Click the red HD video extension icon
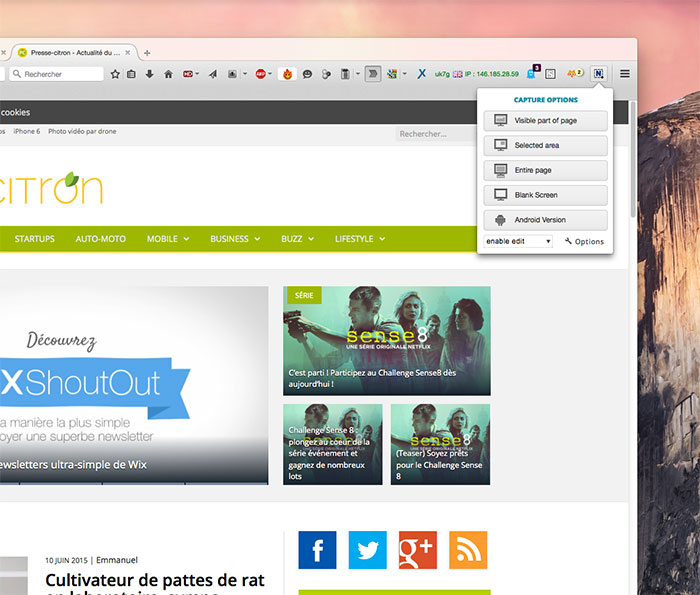This screenshot has height=595, width=700. coord(188,74)
